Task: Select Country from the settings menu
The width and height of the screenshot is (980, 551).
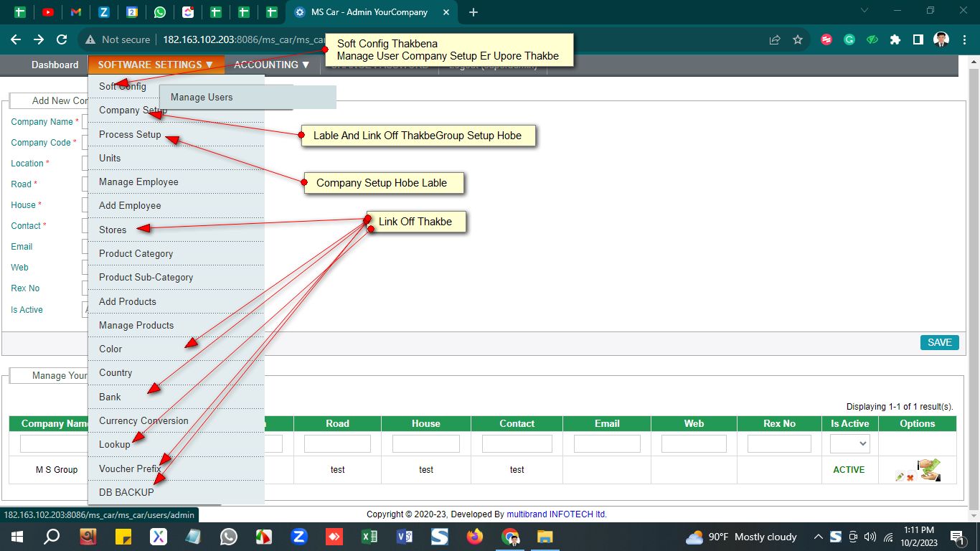Action: point(176,373)
